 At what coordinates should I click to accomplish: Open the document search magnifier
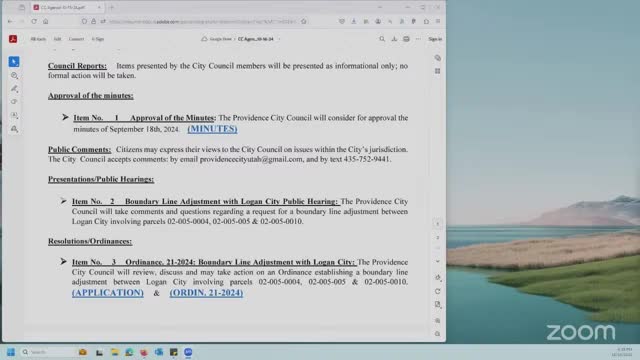382,39
